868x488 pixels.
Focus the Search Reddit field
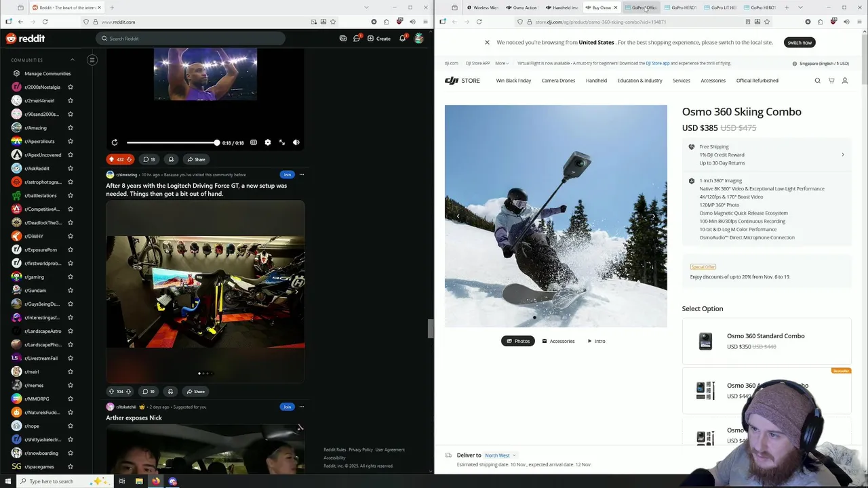(190, 39)
